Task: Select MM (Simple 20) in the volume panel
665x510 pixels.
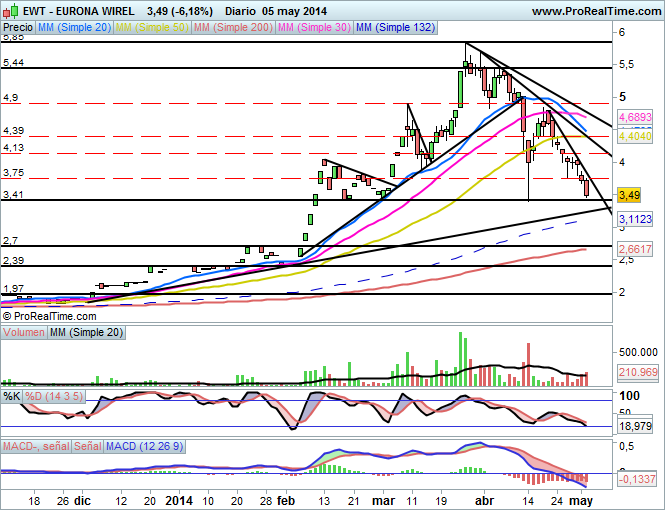Action: pyautogui.click(x=86, y=332)
